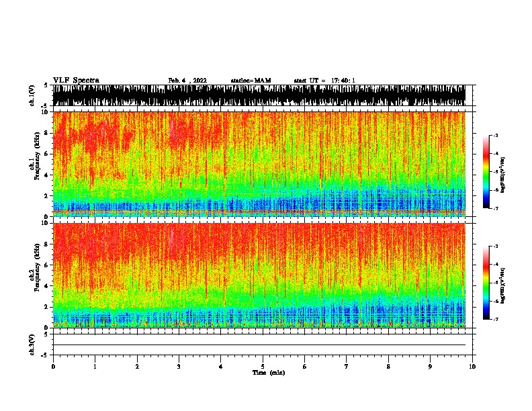Click the "2" kHz tick on ch.1 axis
This screenshot has width=532, height=411.
[x=46, y=196]
